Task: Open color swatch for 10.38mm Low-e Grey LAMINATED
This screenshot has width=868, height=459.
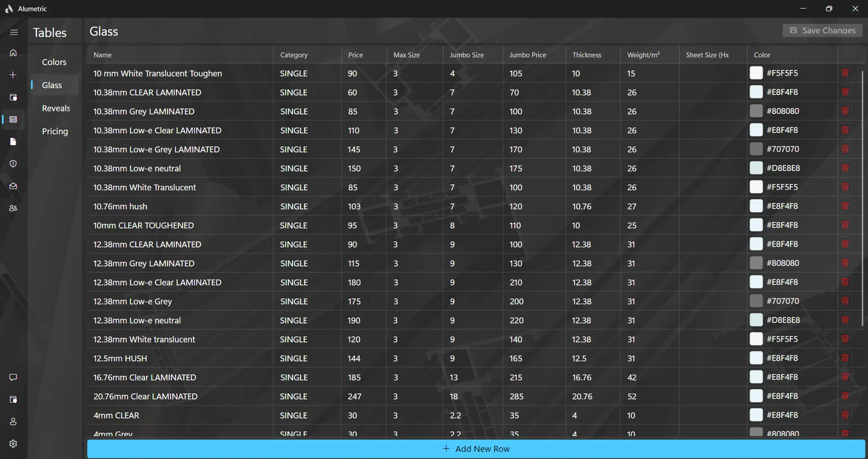Action: coord(756,149)
